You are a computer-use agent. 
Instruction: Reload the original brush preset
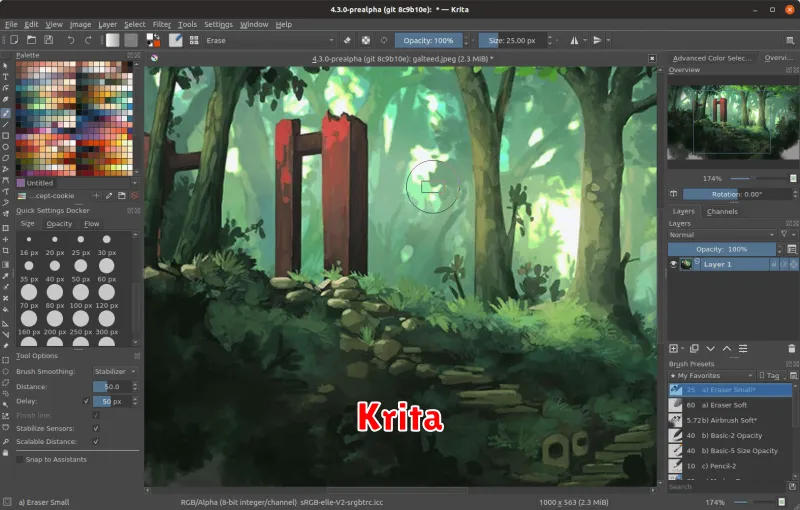tap(384, 40)
